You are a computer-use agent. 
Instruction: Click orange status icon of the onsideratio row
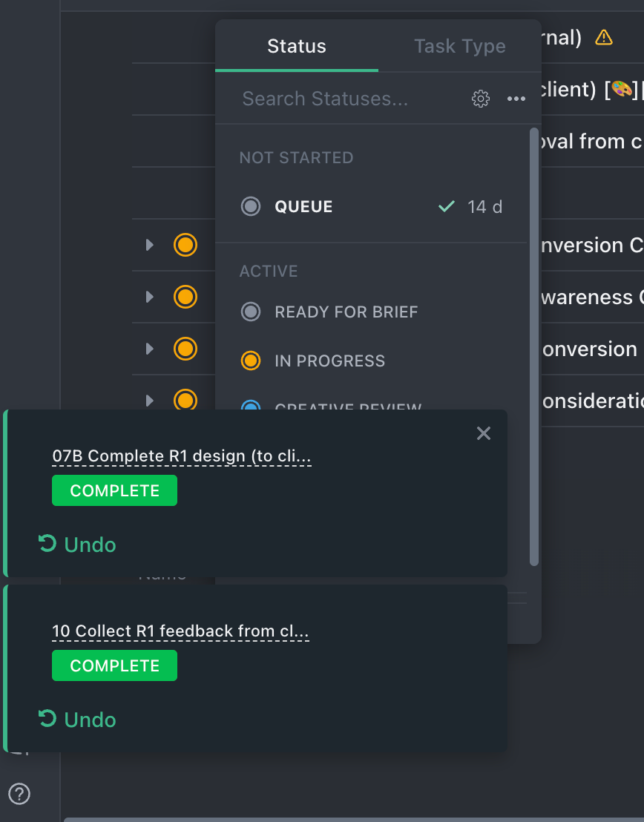tap(185, 399)
